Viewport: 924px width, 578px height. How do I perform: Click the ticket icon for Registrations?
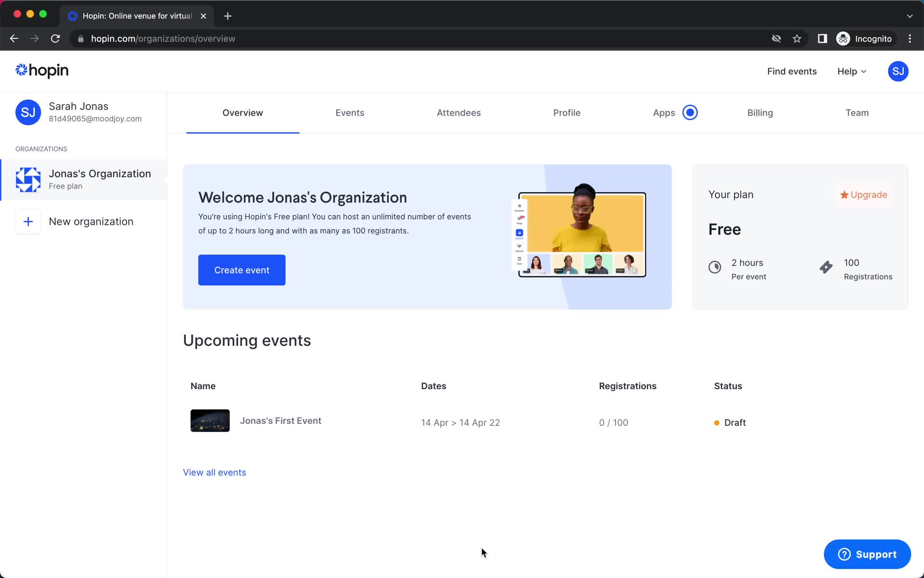point(826,267)
